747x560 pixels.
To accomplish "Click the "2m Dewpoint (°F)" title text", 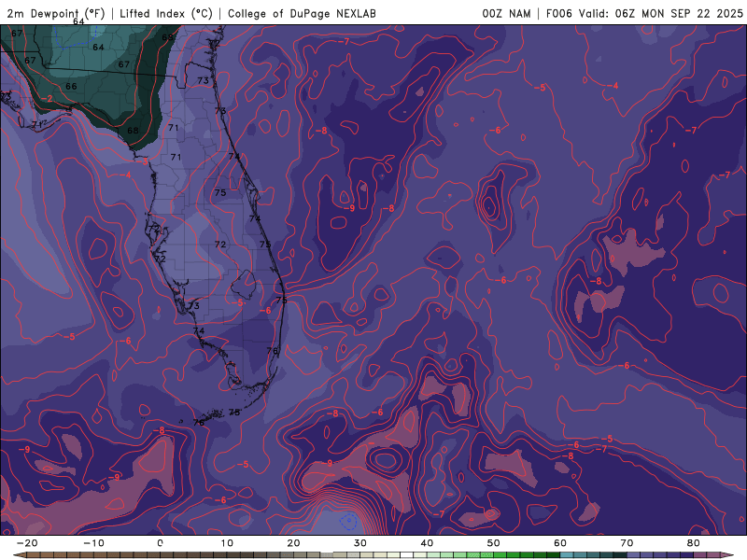I will (x=56, y=13).
